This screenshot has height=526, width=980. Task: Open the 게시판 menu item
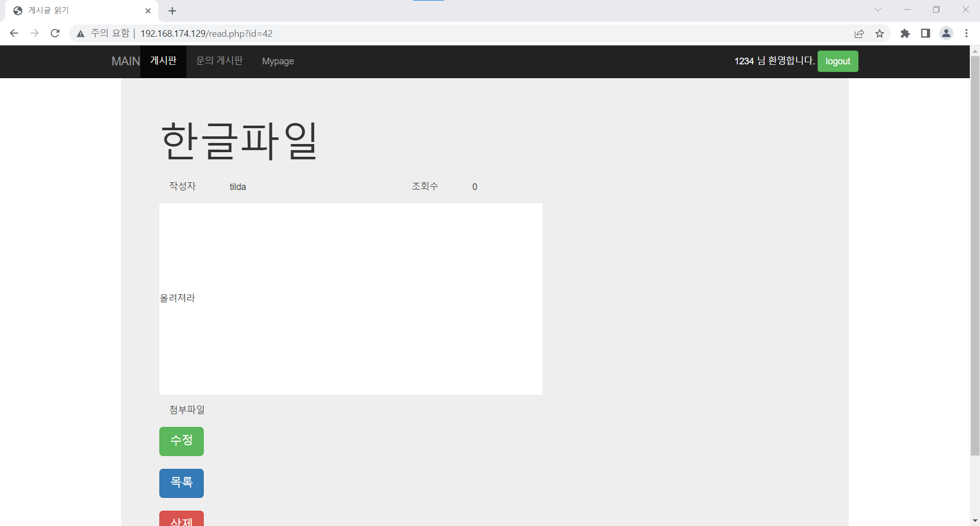163,61
